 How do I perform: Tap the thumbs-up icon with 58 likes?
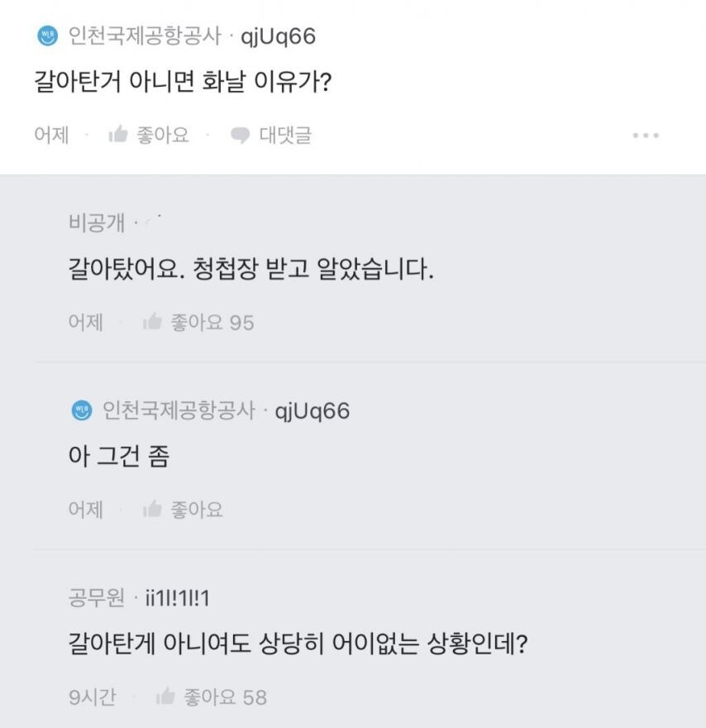(165, 697)
